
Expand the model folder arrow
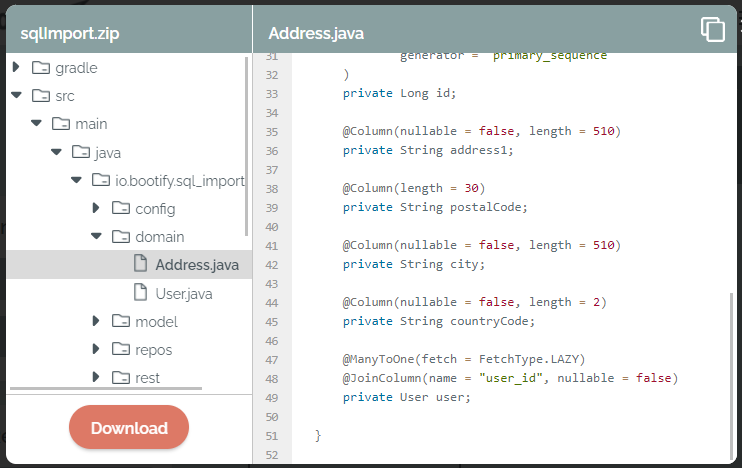tap(96, 321)
